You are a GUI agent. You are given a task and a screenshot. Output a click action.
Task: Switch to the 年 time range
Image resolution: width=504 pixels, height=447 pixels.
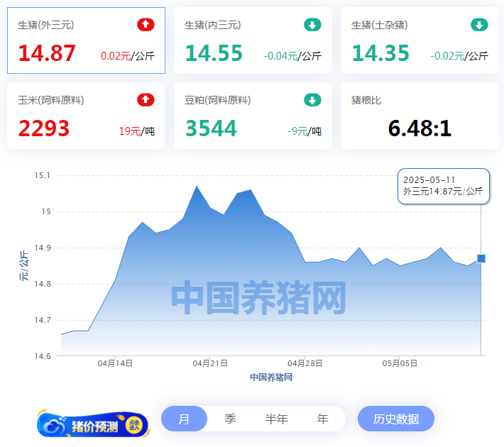322,419
